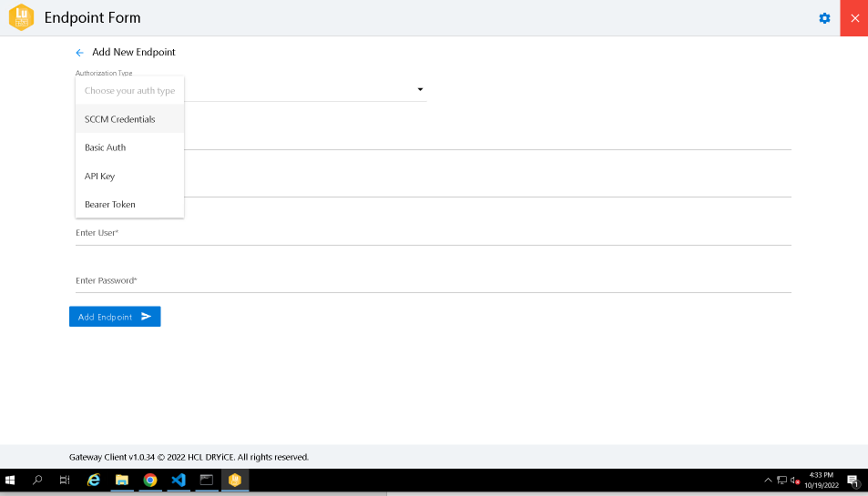Choose Basic Auth from the list
This screenshot has width=868, height=496.
click(129, 147)
